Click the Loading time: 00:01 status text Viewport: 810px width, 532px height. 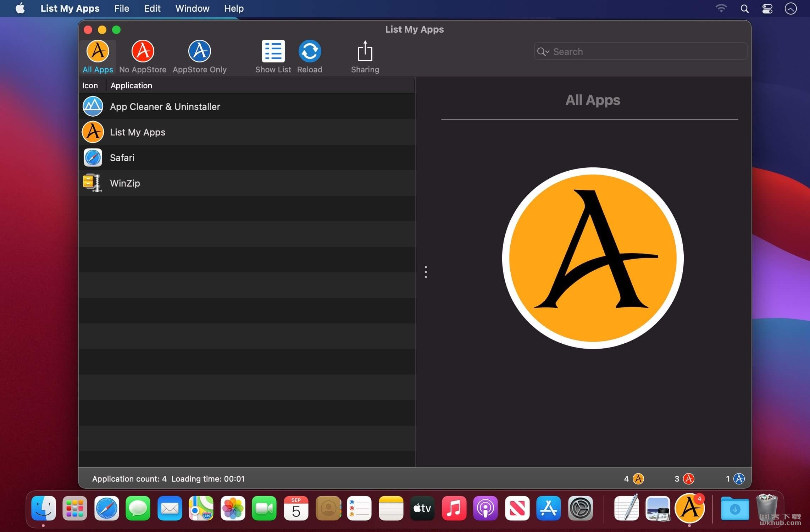(208, 479)
